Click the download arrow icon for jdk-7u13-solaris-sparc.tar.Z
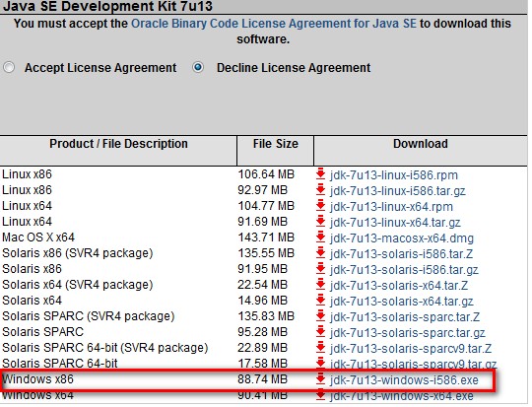The height and width of the screenshot is (407, 532). tap(320, 316)
